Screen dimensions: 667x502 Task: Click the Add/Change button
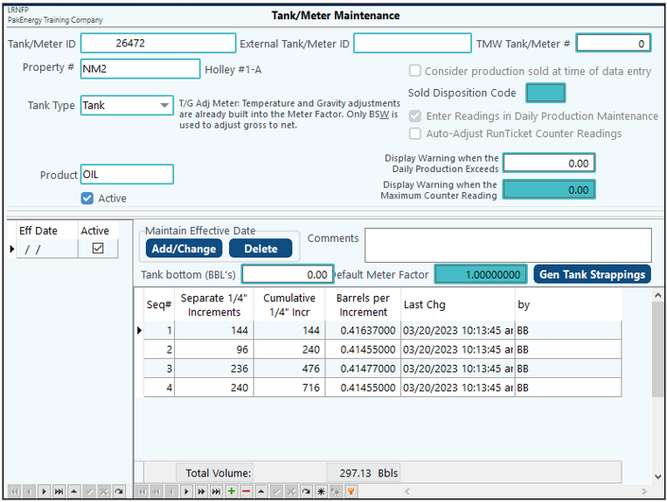click(x=184, y=248)
